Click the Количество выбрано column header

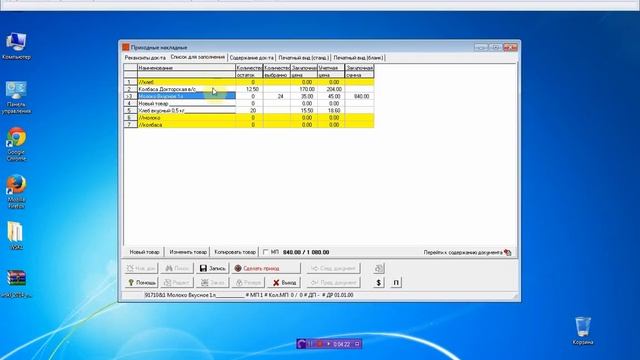click(x=276, y=71)
